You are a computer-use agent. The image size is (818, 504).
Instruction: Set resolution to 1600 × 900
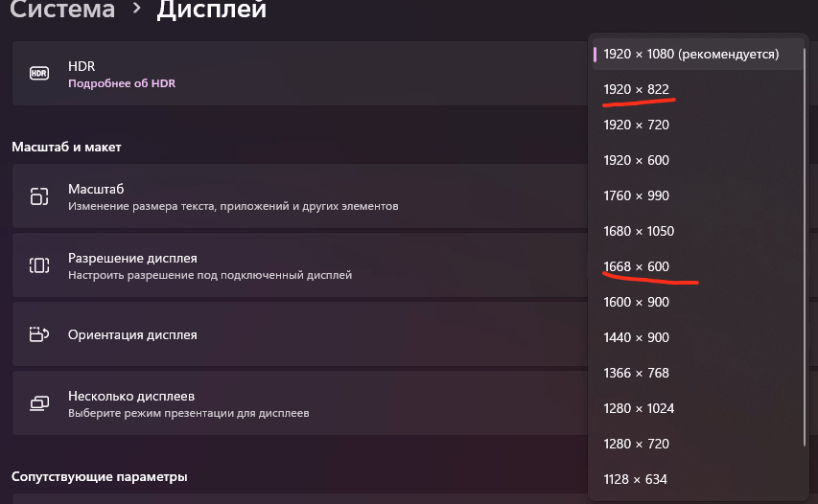[x=637, y=302]
